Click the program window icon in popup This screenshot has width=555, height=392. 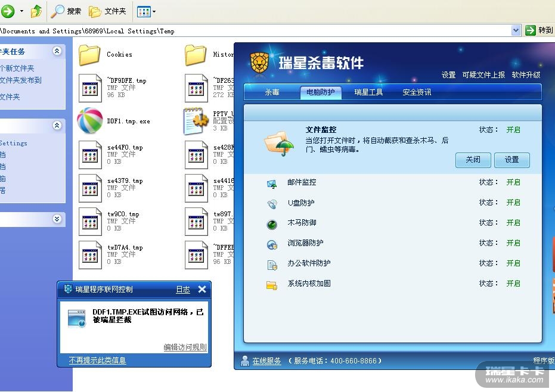77,318
